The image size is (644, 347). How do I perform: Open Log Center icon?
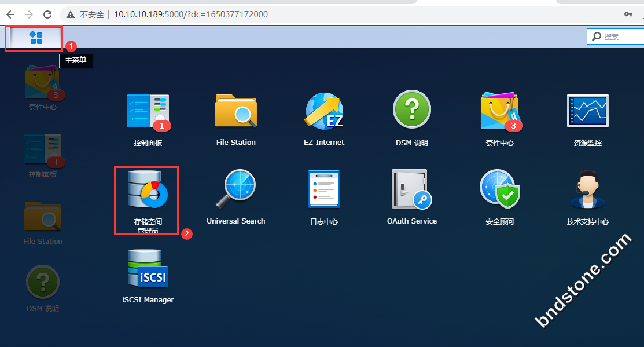coord(324,189)
